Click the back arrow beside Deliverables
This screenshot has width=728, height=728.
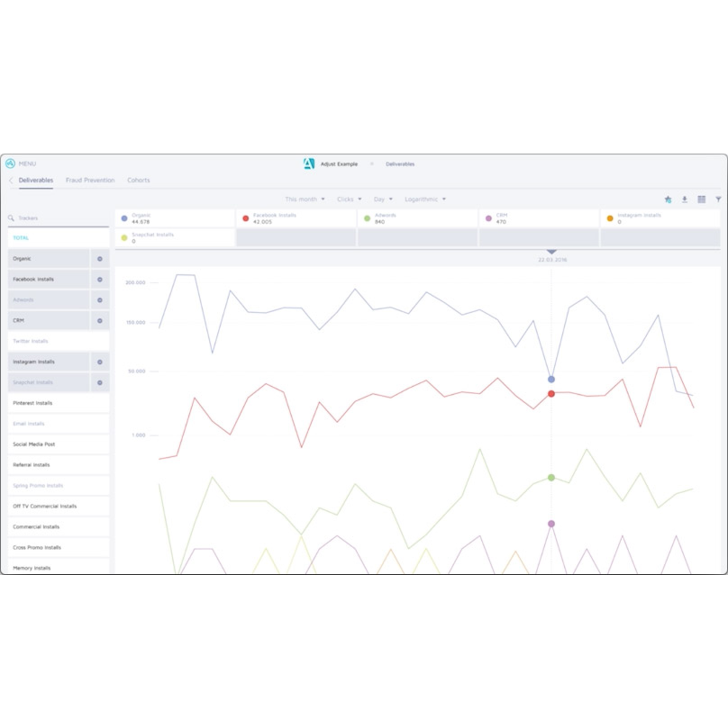click(11, 180)
